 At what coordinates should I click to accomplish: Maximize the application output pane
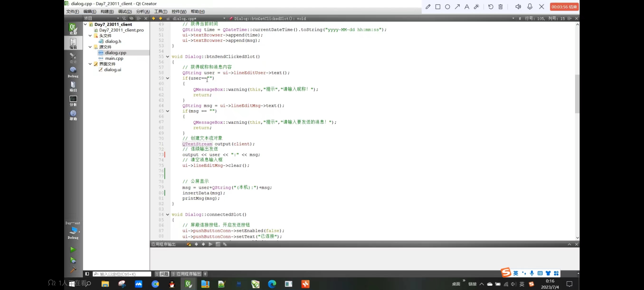pos(569,244)
